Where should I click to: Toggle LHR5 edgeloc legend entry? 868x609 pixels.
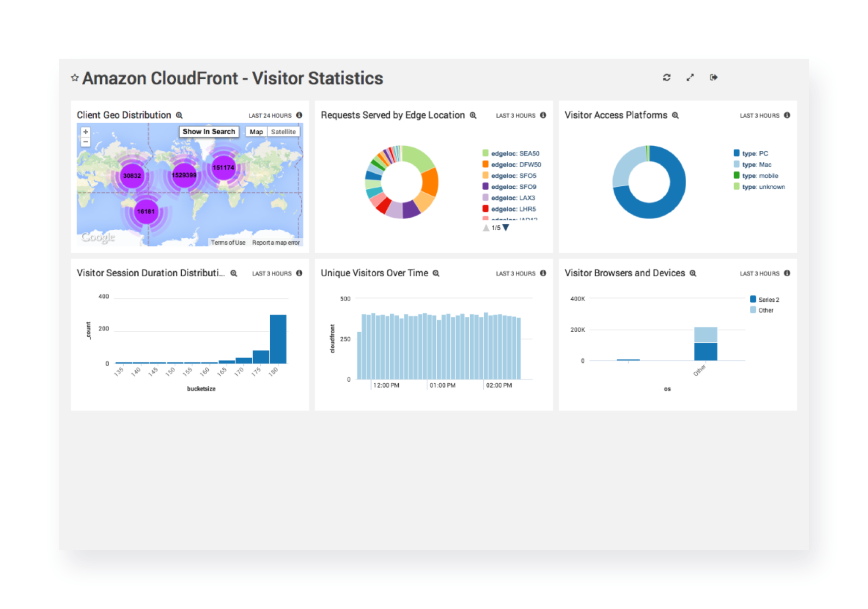pos(509,209)
